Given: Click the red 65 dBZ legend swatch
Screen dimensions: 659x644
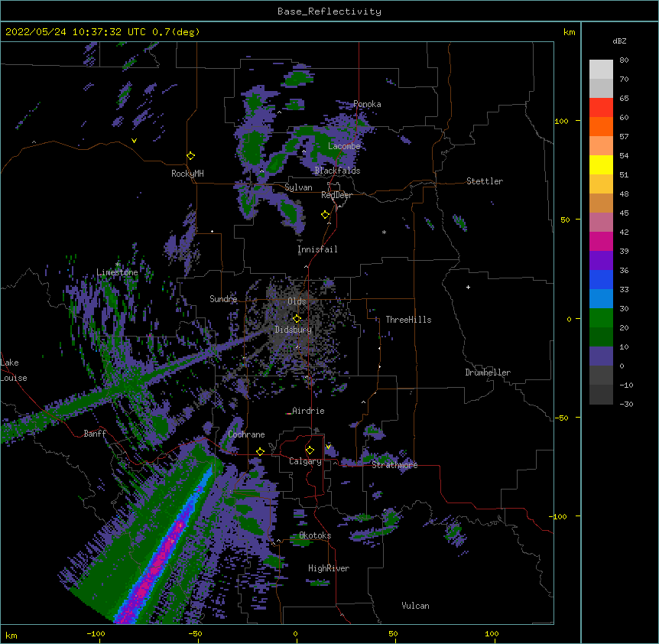Looking at the screenshot, I should (x=601, y=108).
